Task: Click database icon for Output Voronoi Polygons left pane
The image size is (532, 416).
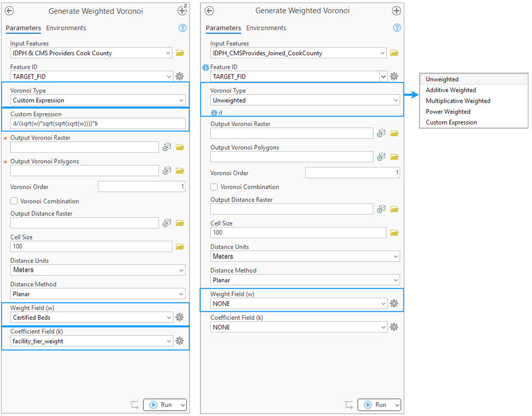Action: click(167, 171)
